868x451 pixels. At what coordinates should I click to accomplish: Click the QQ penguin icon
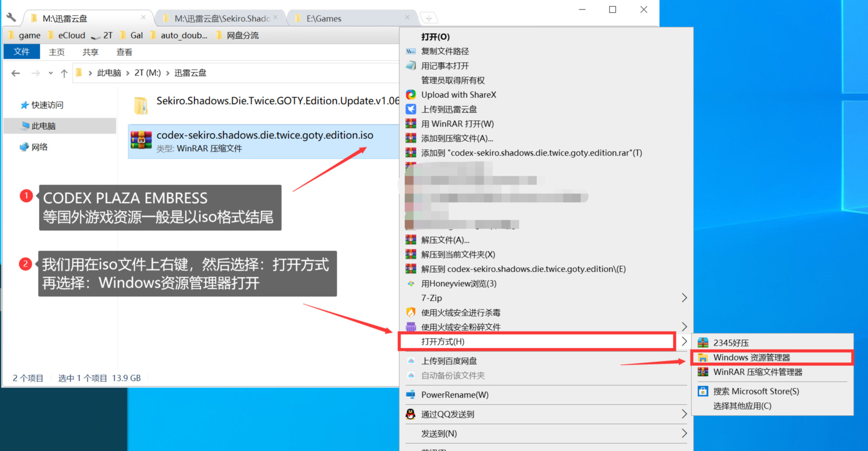coord(410,414)
